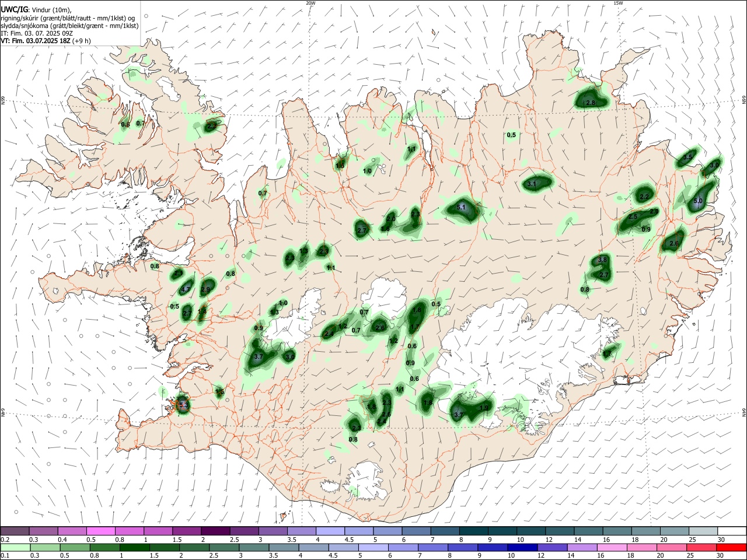
Task: Click the valid time 'VT: Fim. 03.07.2025 18Z (+9 h)'
Action: pyautogui.click(x=46, y=41)
